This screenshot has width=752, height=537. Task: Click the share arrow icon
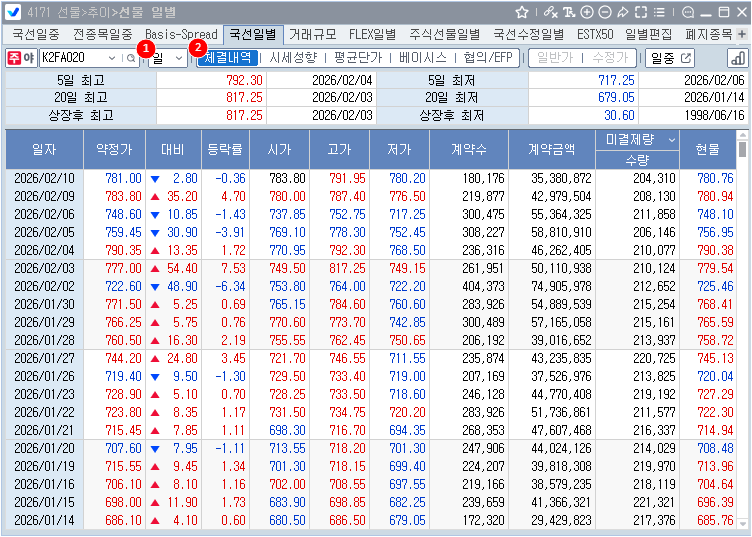pyautogui.click(x=622, y=12)
